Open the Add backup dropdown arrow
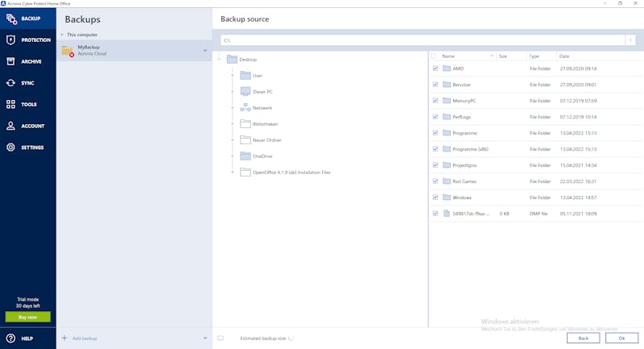 [205, 338]
